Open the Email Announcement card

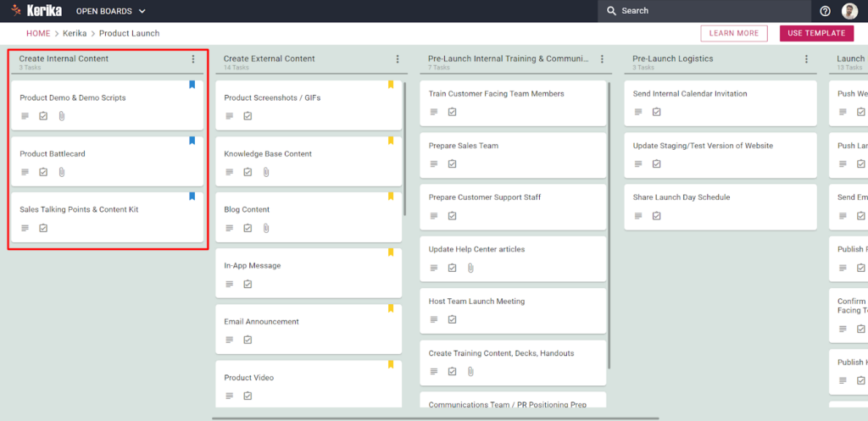(x=309, y=329)
